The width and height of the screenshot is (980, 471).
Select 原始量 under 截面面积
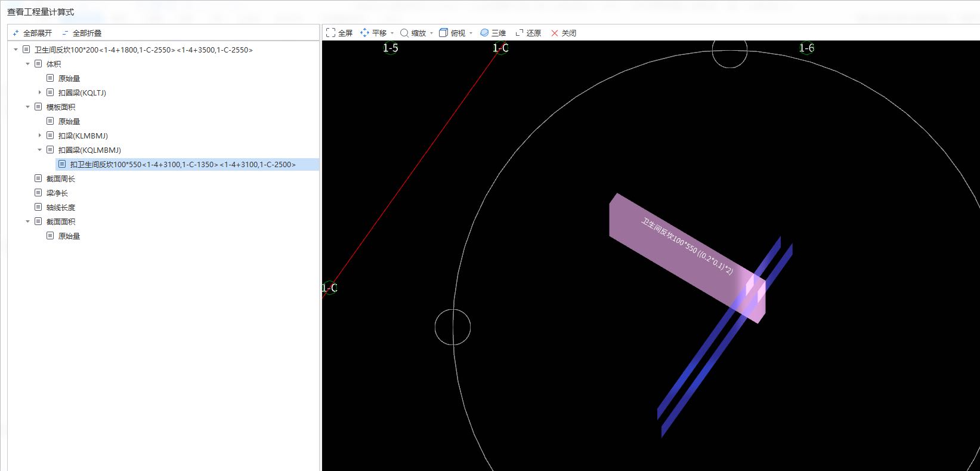coord(69,236)
